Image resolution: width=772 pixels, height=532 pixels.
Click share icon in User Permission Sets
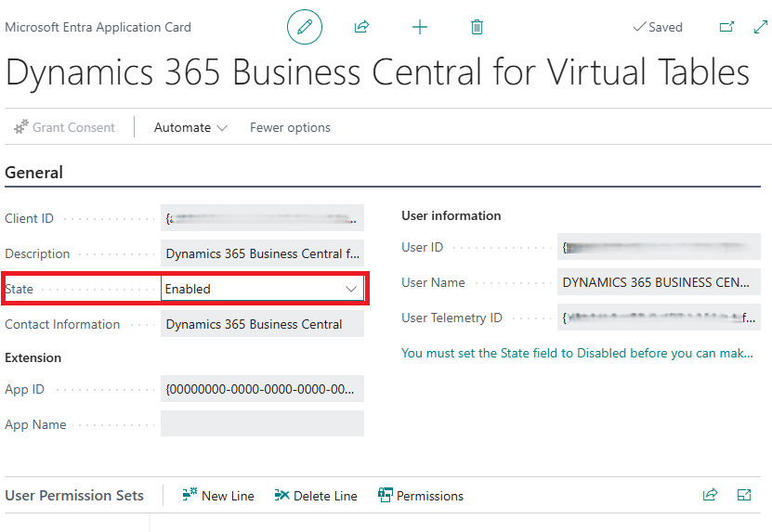coord(710,495)
